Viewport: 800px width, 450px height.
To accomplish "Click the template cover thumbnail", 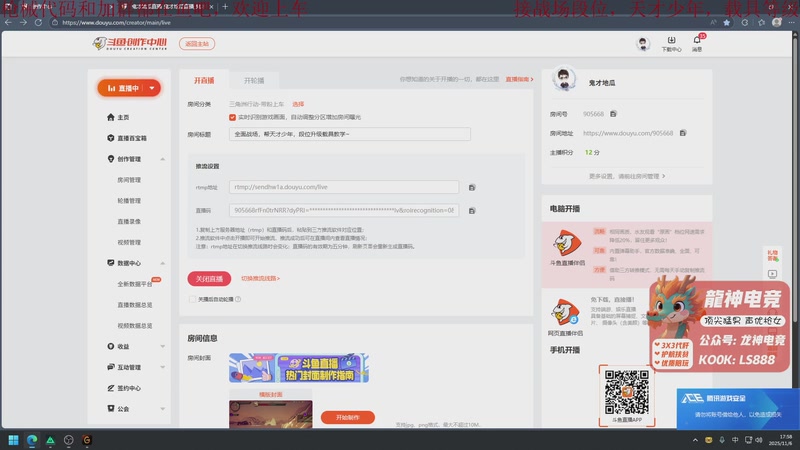I will pyautogui.click(x=270, y=414).
